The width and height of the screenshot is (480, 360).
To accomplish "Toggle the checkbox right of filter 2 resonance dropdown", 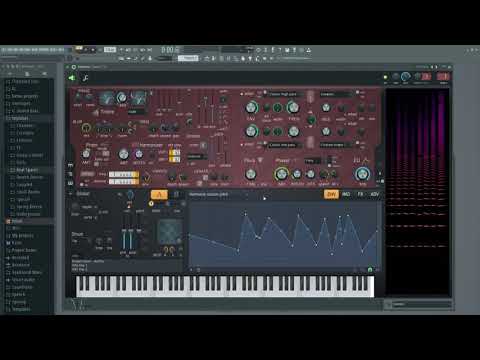I will [x=357, y=144].
